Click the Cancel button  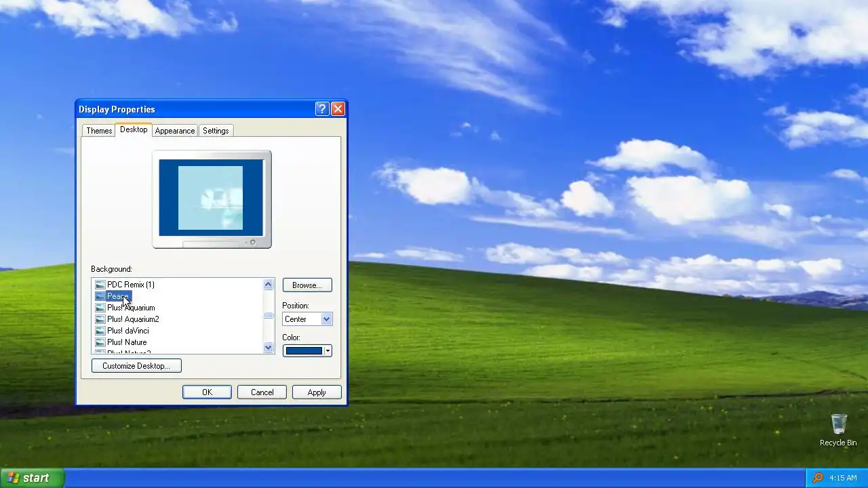(x=262, y=392)
